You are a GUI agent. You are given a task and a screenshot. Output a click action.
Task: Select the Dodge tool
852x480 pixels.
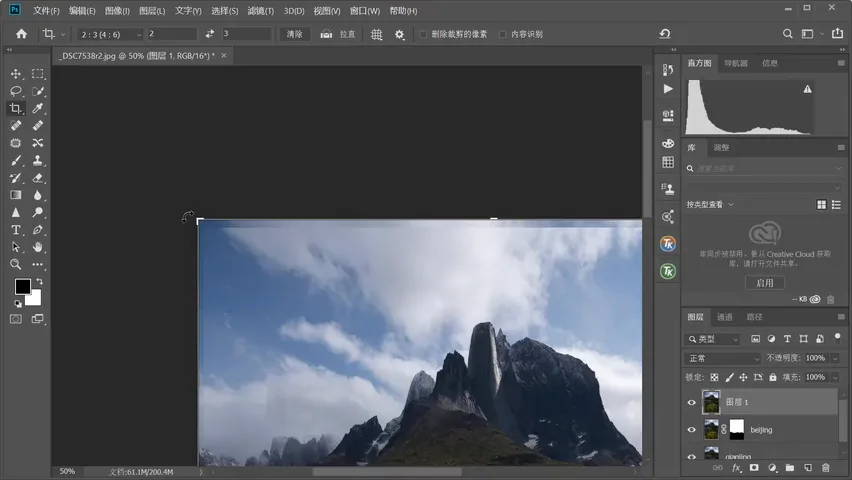coord(37,212)
